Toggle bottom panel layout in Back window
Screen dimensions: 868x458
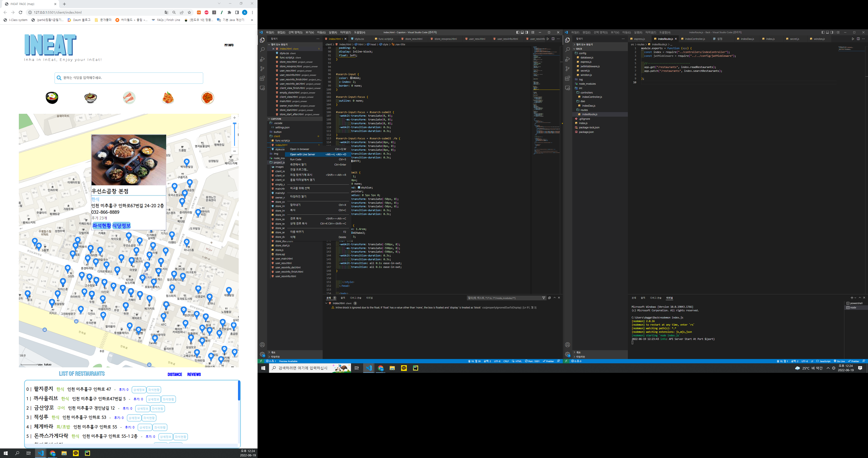(827, 32)
